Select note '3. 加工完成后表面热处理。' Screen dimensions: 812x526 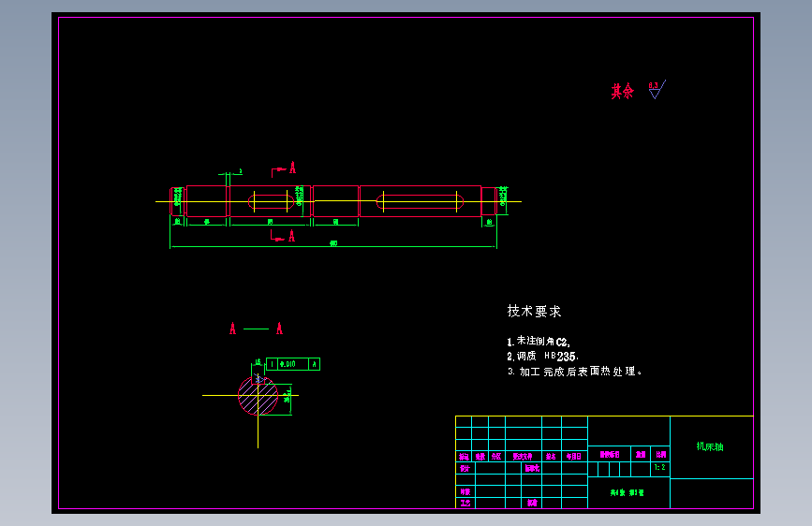coord(575,372)
